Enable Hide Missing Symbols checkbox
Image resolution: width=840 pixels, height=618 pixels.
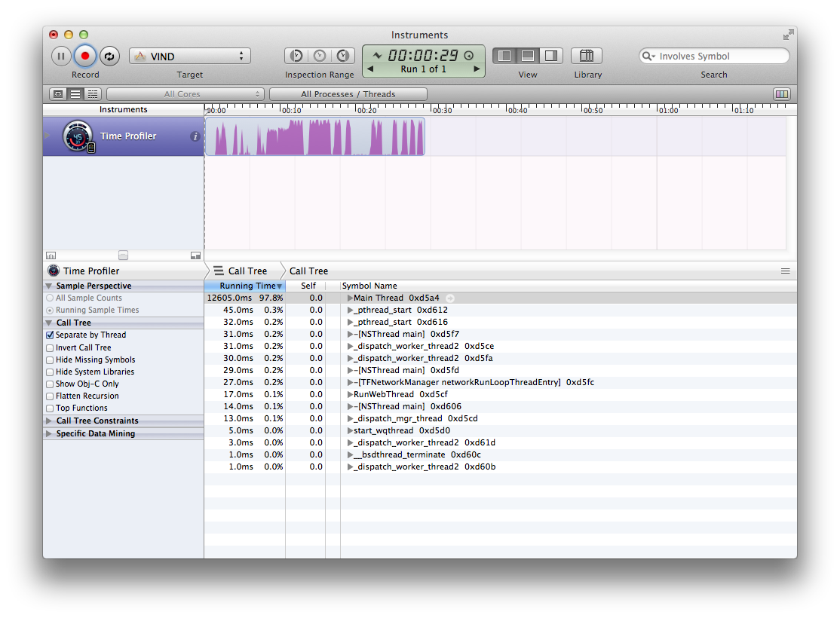[x=50, y=360]
